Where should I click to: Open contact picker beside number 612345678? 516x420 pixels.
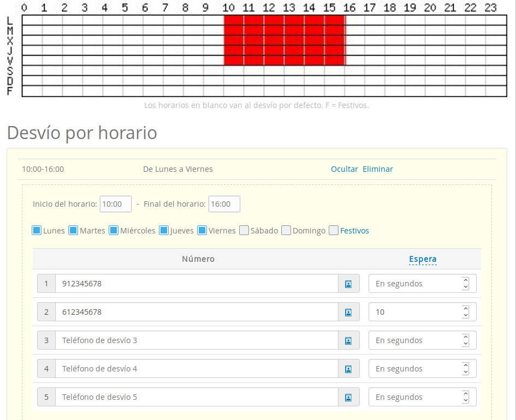pyautogui.click(x=348, y=311)
